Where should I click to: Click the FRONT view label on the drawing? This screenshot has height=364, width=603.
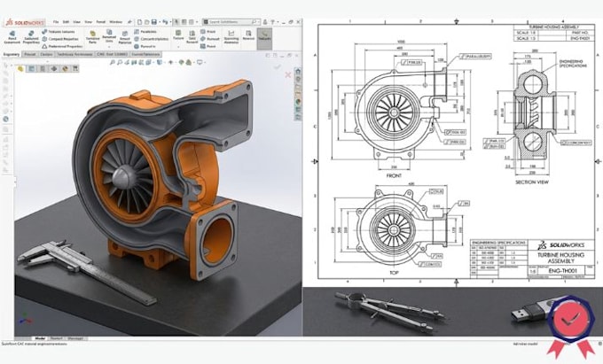tap(394, 175)
